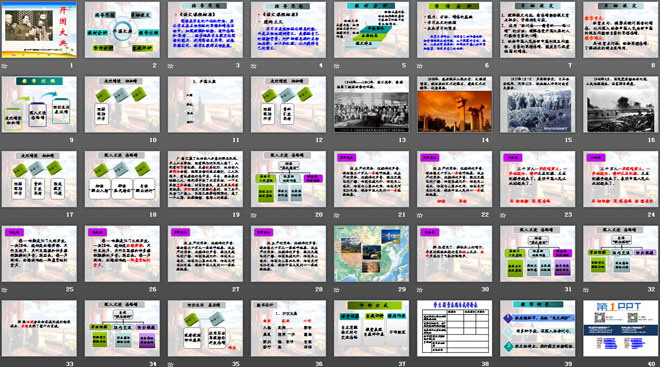Click the animation star icon under slide 1

(4, 66)
